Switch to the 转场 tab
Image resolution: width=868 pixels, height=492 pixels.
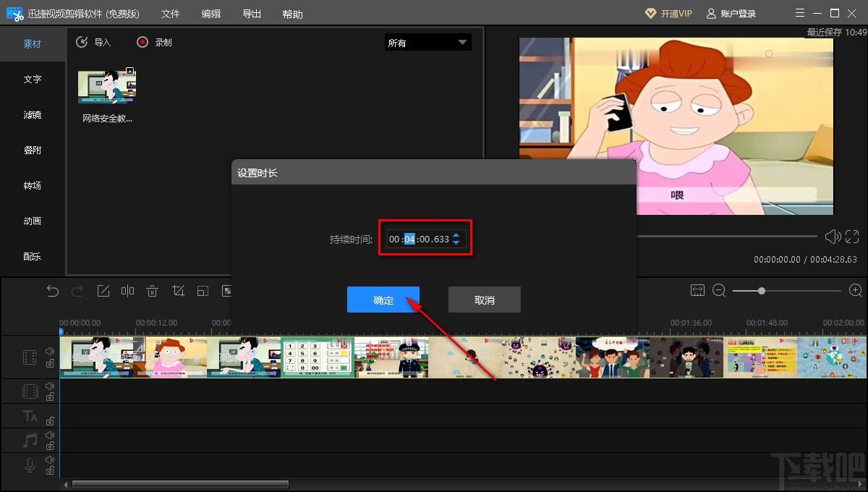33,185
